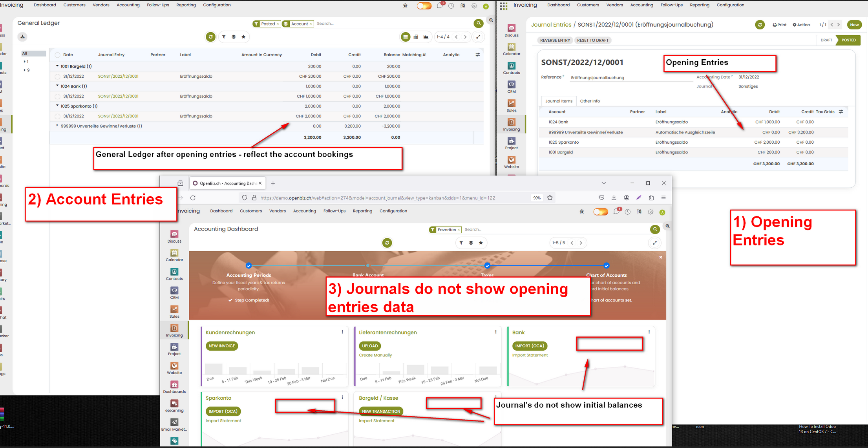Expand 999999 Unverteilte Gewinne/Verluste group
The height and width of the screenshot is (448, 868).
(57, 126)
